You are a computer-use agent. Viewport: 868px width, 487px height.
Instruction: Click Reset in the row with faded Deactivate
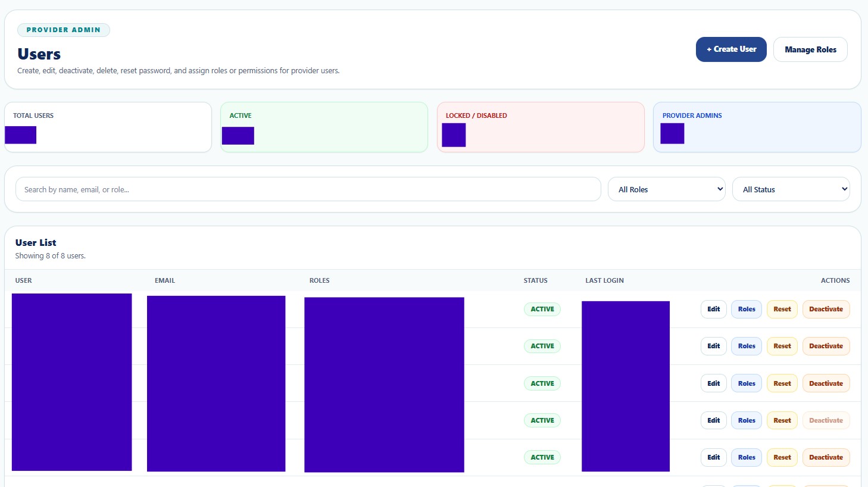[x=782, y=420]
